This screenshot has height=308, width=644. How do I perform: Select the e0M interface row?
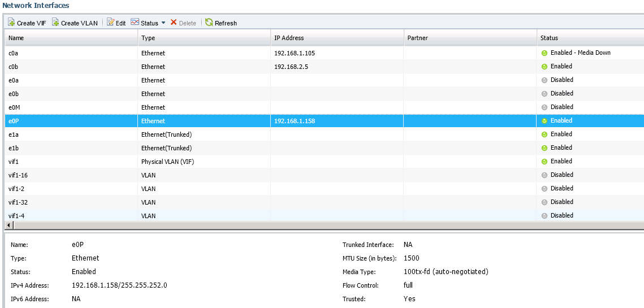(x=324, y=107)
